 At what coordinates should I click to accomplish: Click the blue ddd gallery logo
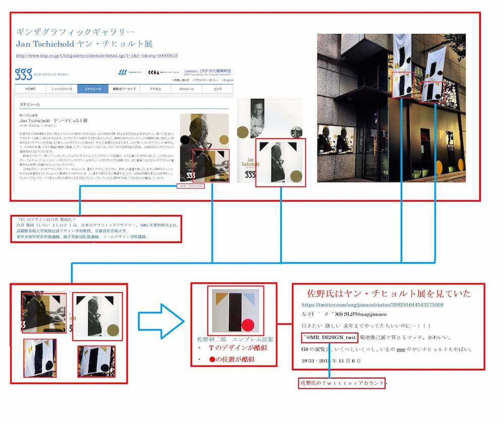130,72
